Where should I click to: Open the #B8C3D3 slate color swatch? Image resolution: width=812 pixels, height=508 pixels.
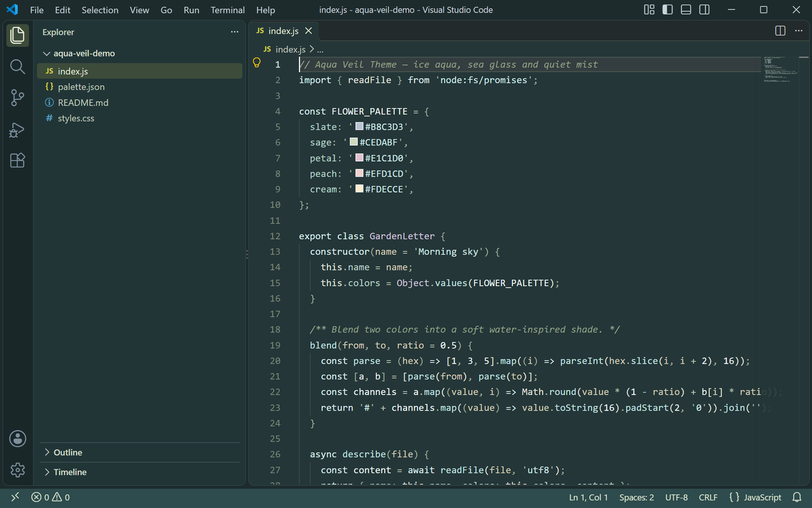click(x=359, y=126)
